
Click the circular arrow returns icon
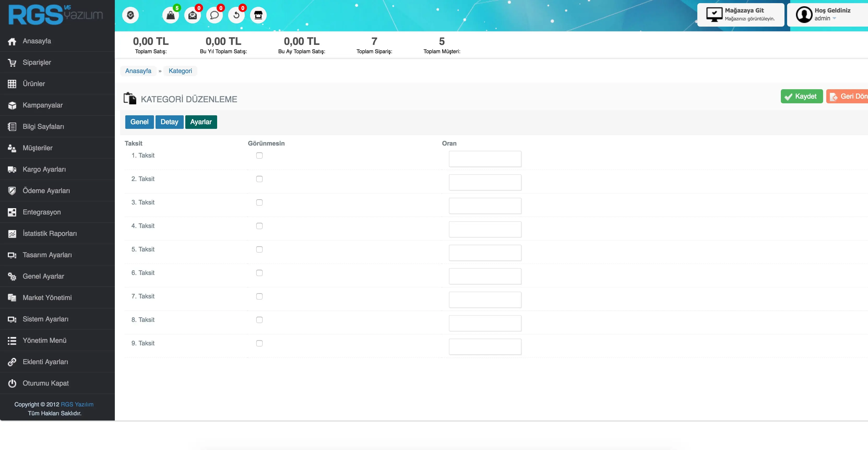(x=236, y=15)
